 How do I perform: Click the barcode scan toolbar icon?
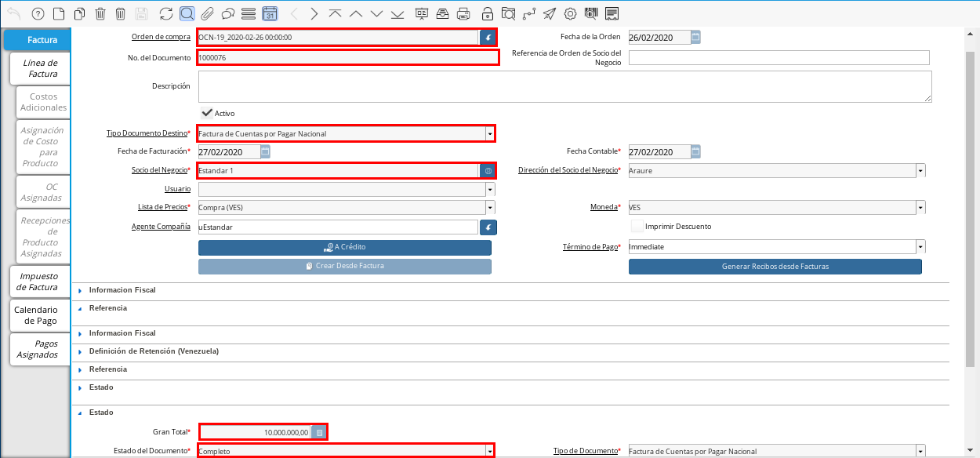coord(591,13)
